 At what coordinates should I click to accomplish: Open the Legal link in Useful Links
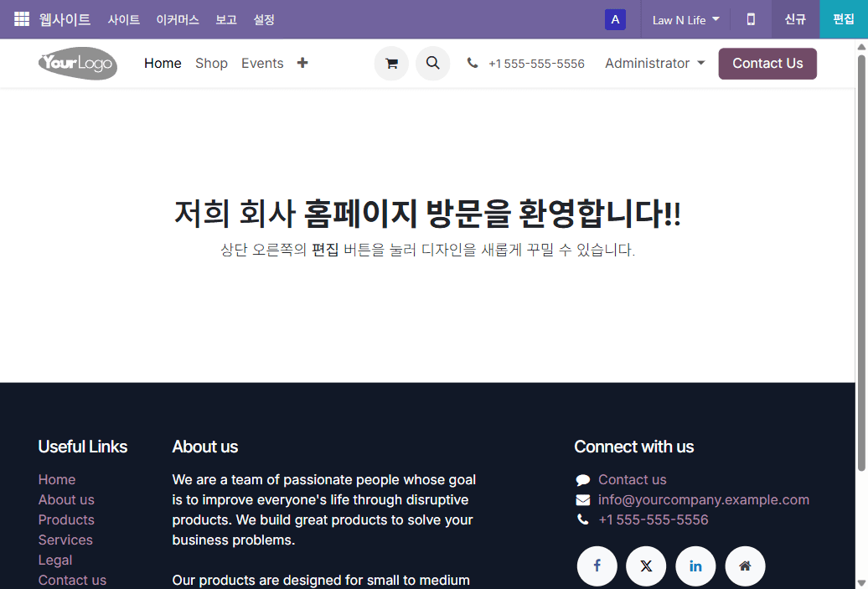pos(55,560)
